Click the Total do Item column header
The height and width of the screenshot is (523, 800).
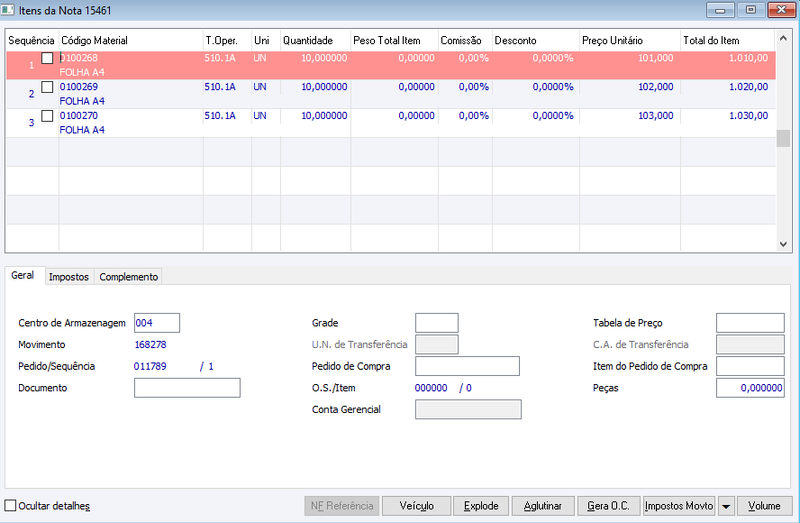(x=728, y=40)
